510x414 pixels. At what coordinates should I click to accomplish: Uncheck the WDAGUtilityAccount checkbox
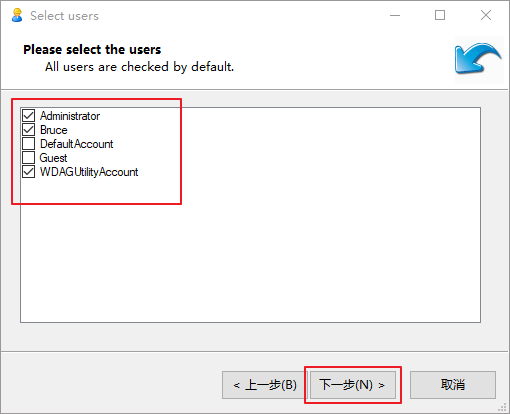29,172
